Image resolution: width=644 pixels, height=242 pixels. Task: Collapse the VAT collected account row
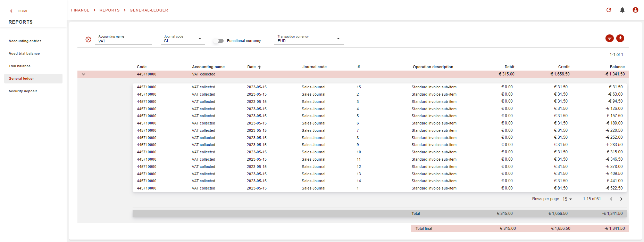coord(83,74)
